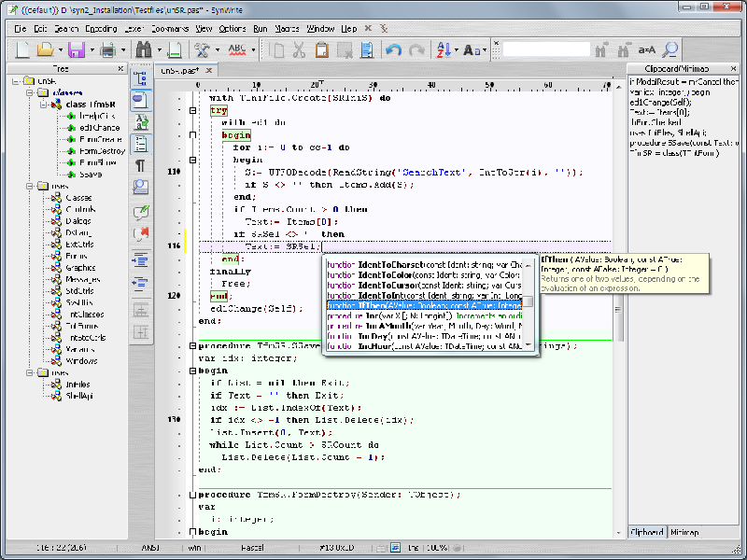Open the Encoding menu
The height and width of the screenshot is (560, 747).
(x=101, y=29)
